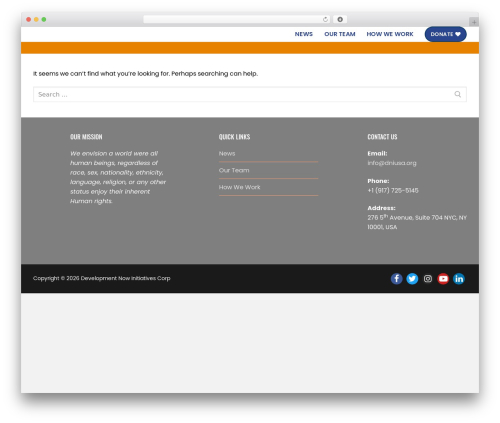Reload page with browser refresh icon
Image resolution: width=500 pixels, height=423 pixels.
coord(325,19)
